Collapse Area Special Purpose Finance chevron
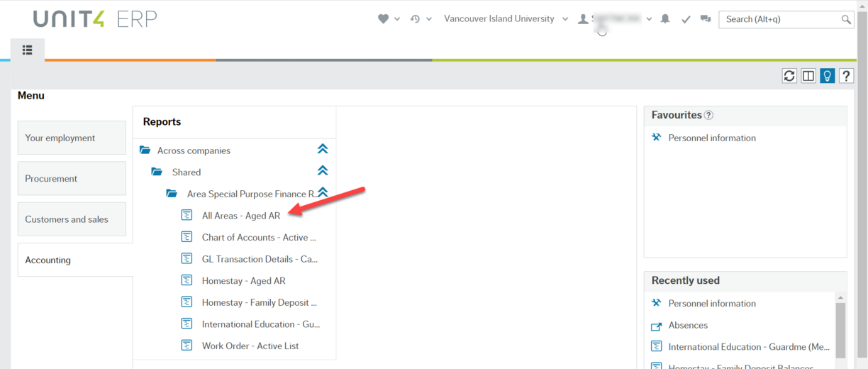This screenshot has width=868, height=369. (323, 193)
